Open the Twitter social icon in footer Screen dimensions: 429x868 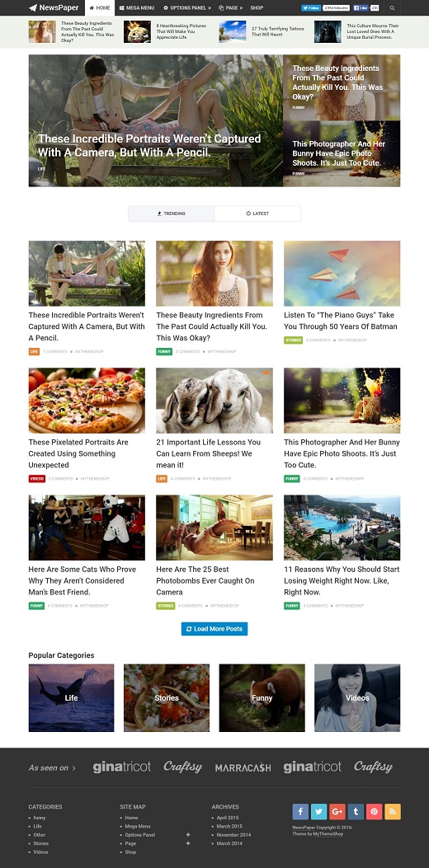coord(318,812)
